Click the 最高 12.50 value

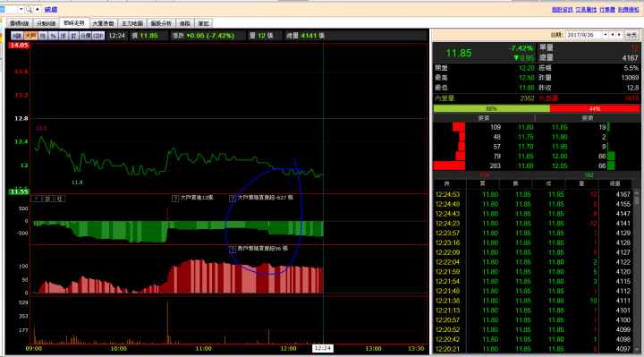click(527, 78)
